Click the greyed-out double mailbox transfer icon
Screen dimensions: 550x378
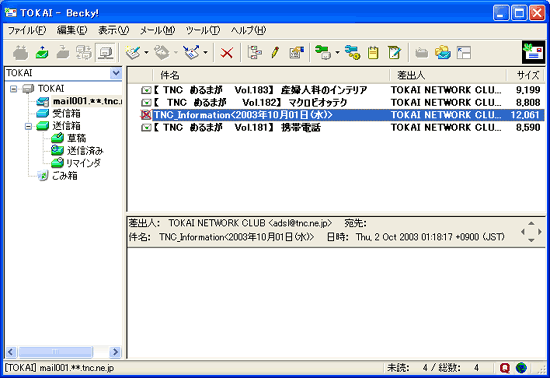tap(84, 53)
